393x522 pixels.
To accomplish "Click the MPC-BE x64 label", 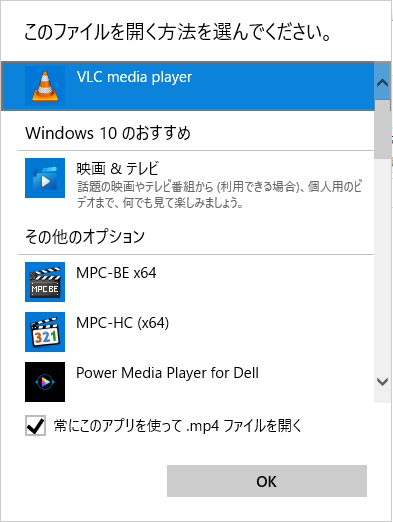I will 116,273.
